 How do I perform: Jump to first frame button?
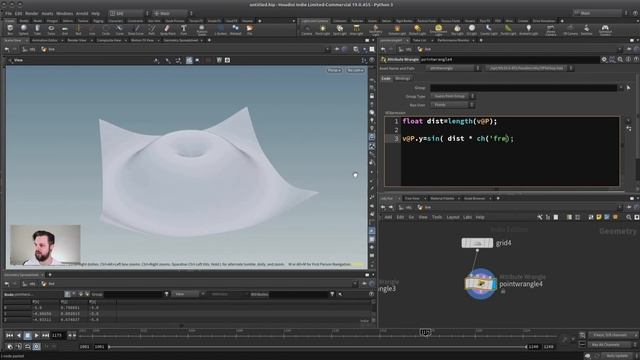tap(9, 336)
